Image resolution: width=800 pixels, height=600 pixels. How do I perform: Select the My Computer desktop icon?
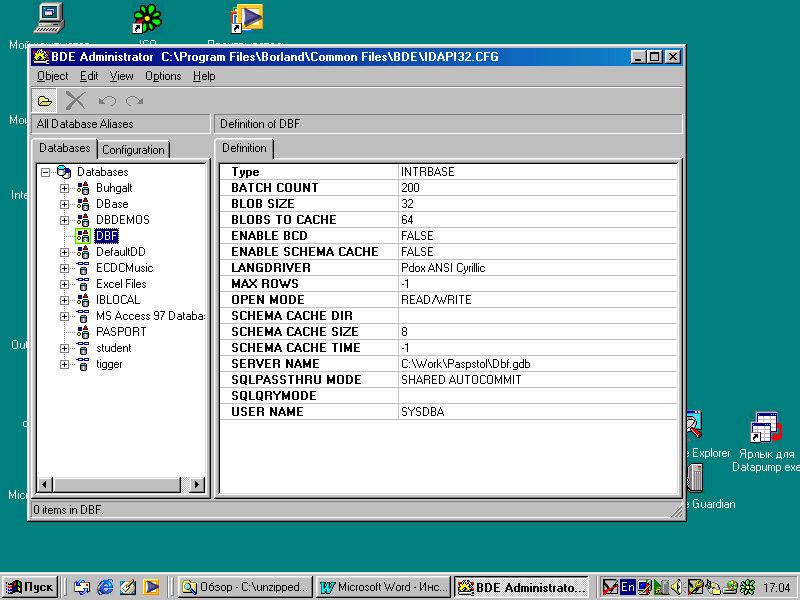coord(49,18)
